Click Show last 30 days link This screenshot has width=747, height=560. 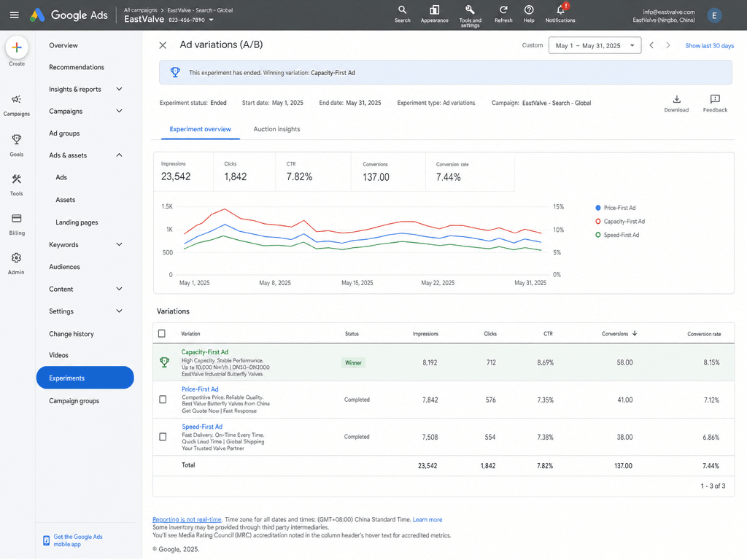pos(709,46)
